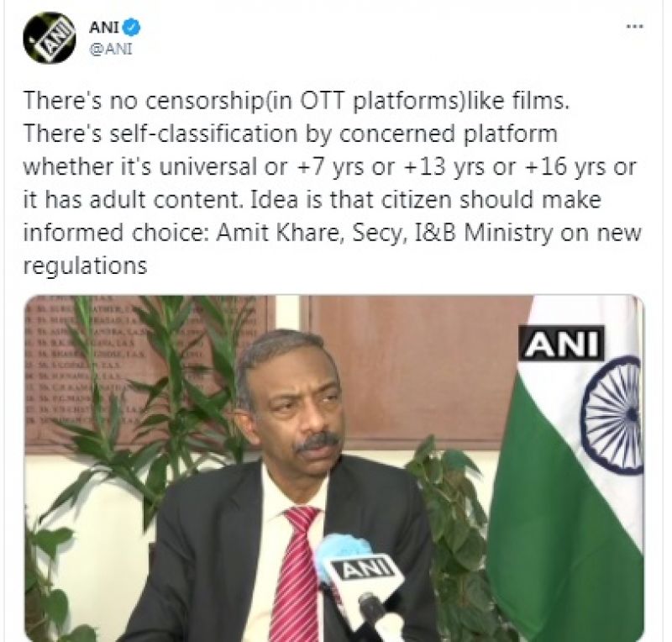This screenshot has height=642, width=672.
Task: Open the ANI profile avatar
Action: (x=50, y=38)
